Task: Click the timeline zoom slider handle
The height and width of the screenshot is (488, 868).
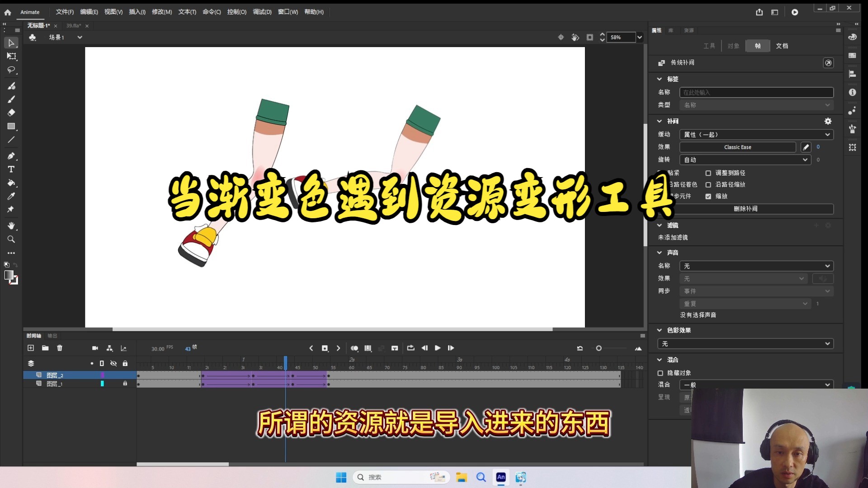Action: [599, 348]
